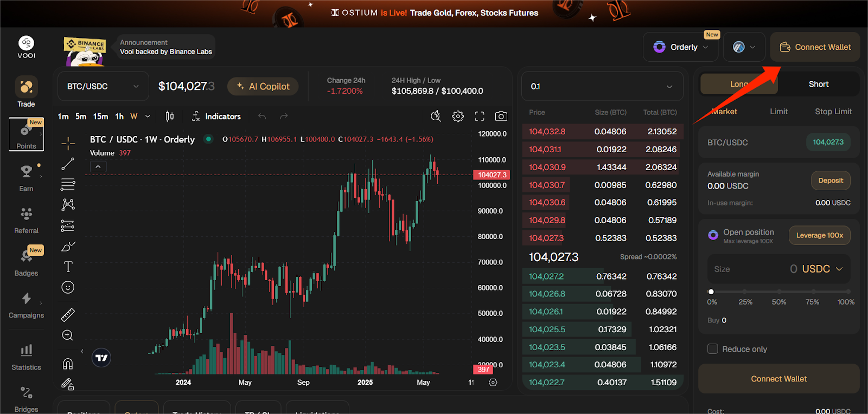Viewport: 868px width, 414px height.
Task: Check the Reduce only checkbox
Action: pos(713,349)
